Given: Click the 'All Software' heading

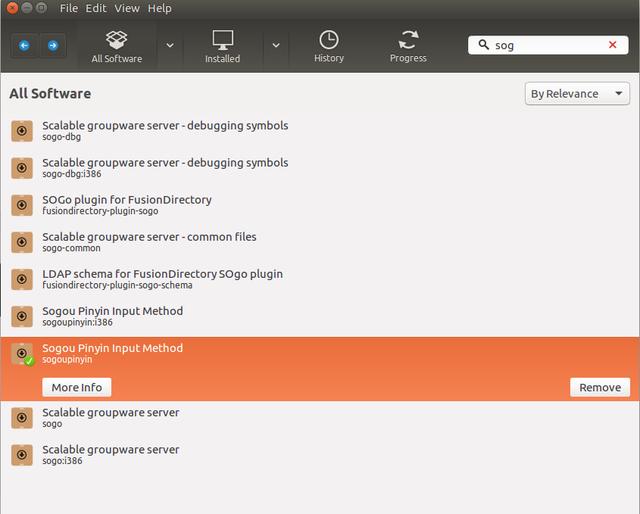Looking at the screenshot, I should (x=50, y=93).
